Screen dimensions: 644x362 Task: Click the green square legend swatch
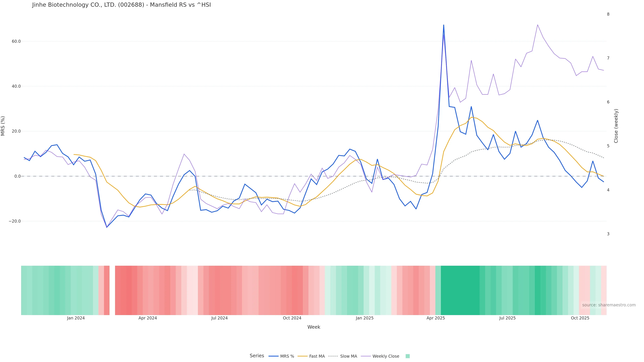pos(408,356)
